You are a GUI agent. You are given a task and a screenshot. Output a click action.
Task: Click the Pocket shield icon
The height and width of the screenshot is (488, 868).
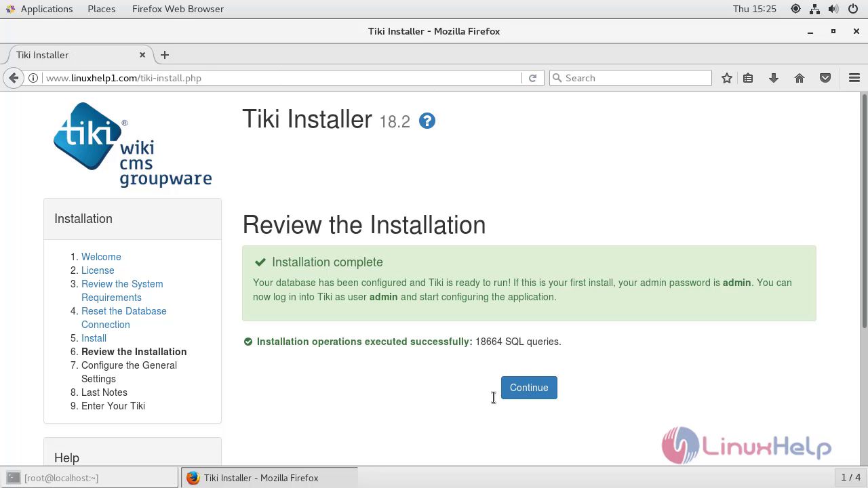pos(825,78)
